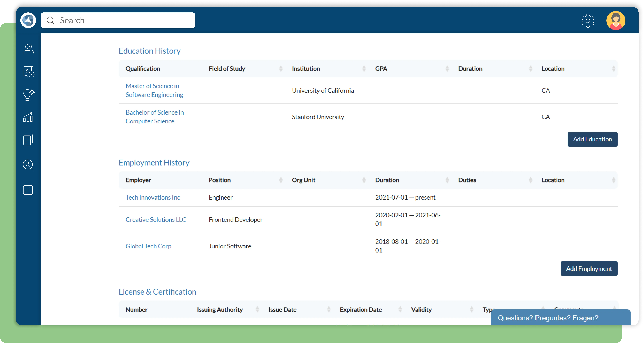Click the lightbulb insights sidebar icon
644x343 pixels.
(x=28, y=95)
